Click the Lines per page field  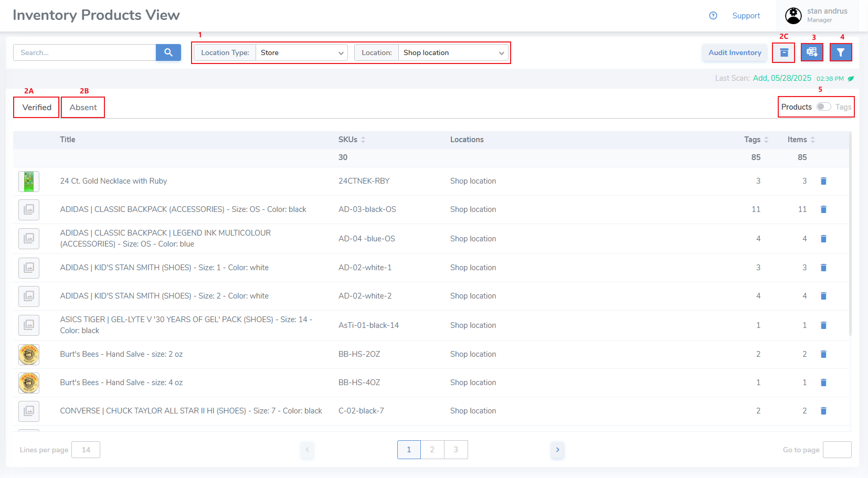[x=86, y=450]
